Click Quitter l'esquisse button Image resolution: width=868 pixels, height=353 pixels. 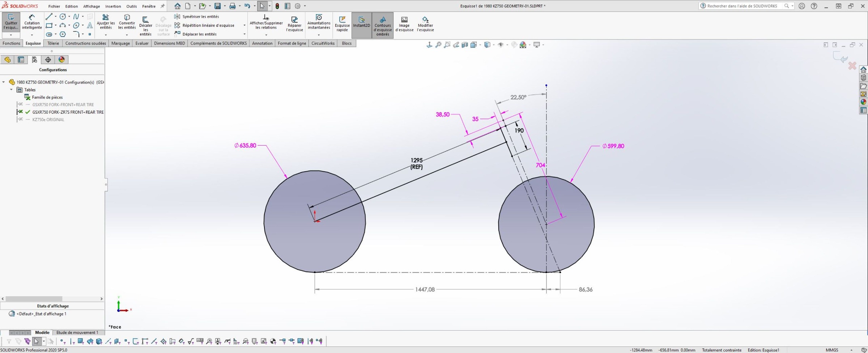[11, 22]
